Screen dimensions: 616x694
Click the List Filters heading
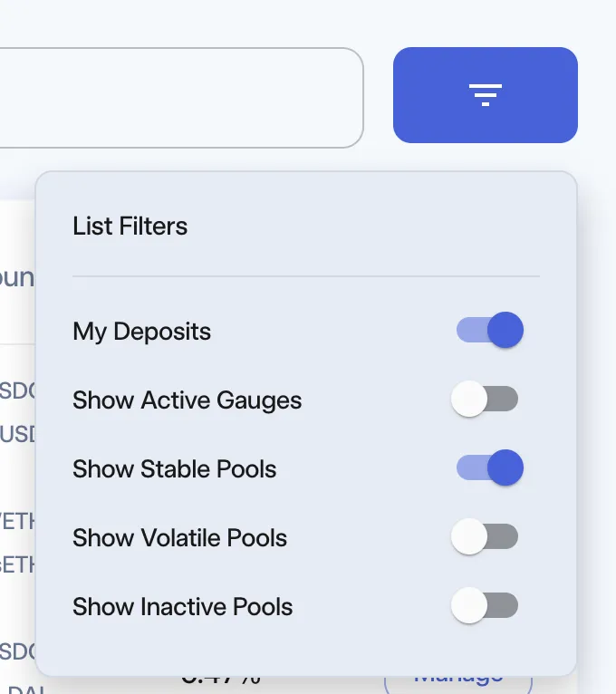click(130, 226)
